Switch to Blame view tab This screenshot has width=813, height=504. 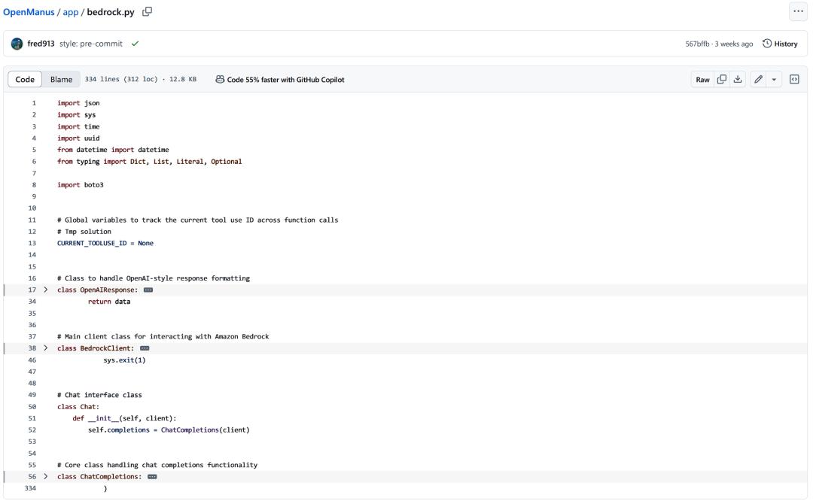(x=61, y=79)
